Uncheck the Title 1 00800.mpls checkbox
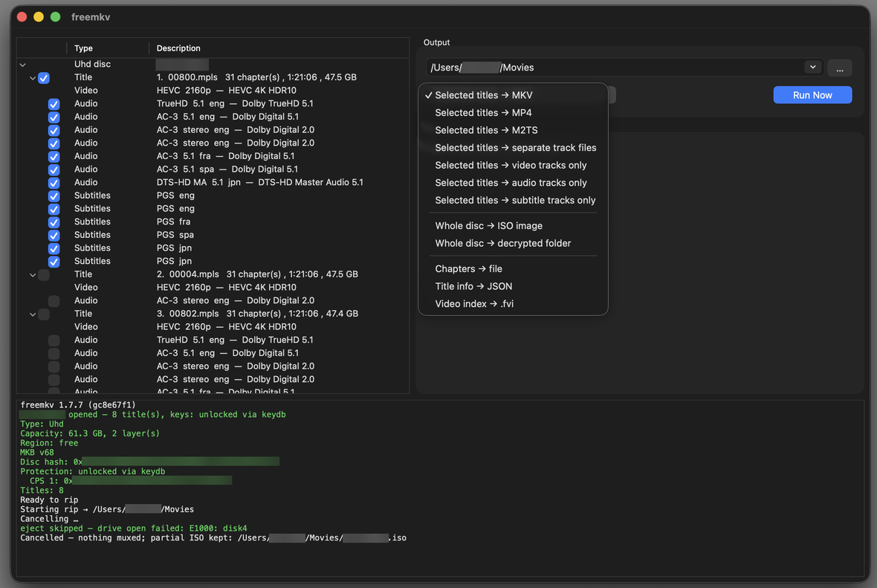The width and height of the screenshot is (877, 588). click(44, 78)
